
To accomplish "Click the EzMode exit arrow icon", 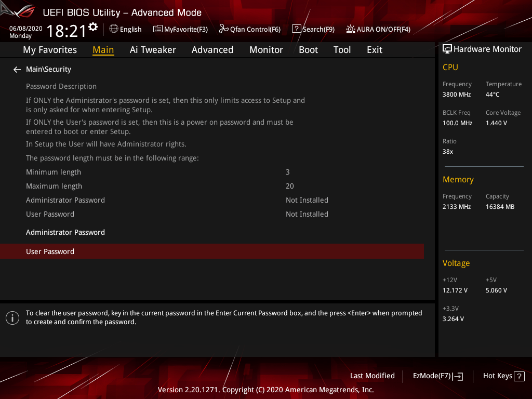I will [458, 376].
